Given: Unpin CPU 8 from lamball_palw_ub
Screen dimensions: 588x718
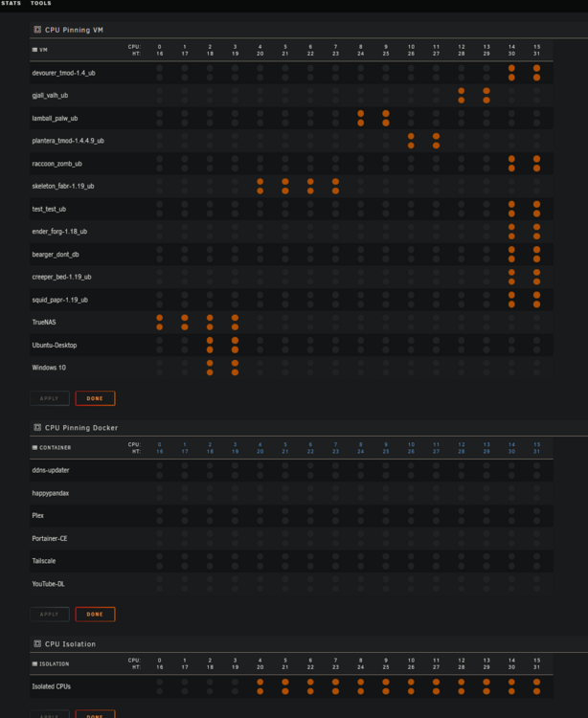Looking at the screenshot, I should tap(361, 114).
